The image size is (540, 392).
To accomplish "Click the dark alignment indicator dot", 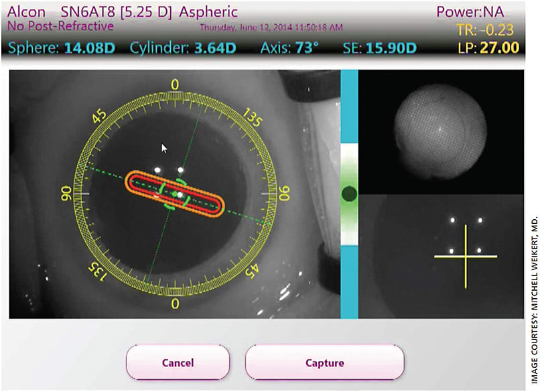I will (348, 192).
